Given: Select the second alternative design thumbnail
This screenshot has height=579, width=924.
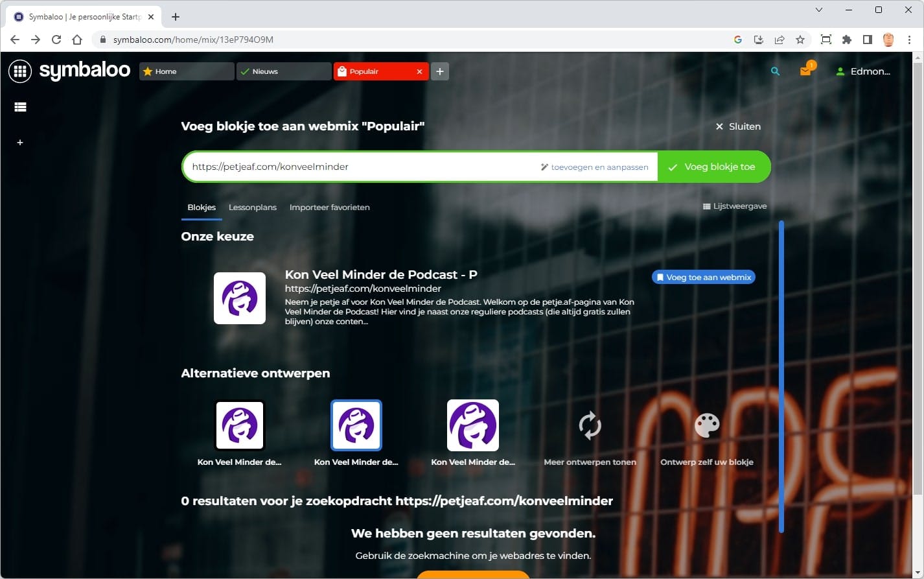Looking at the screenshot, I should 356,425.
